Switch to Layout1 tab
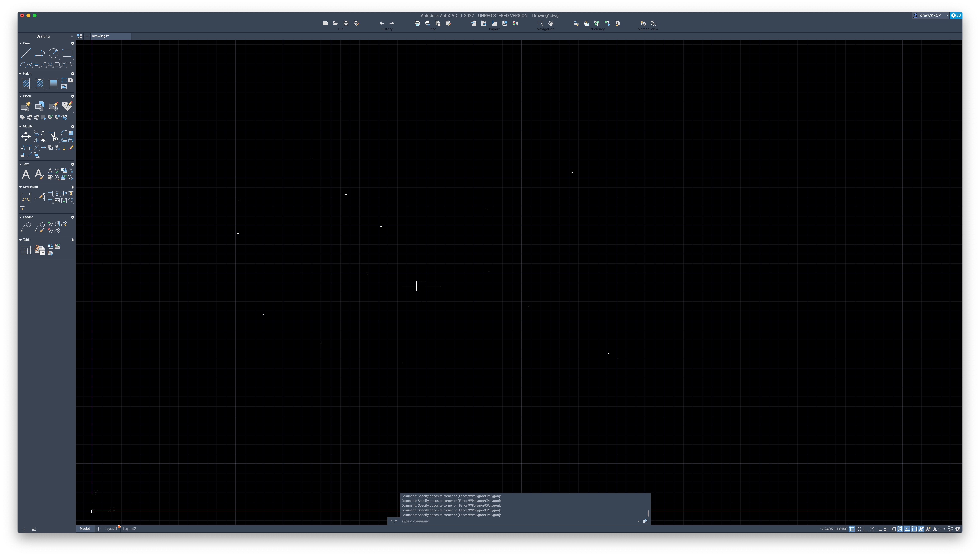Screen dimensions: 980x556 point(110,528)
